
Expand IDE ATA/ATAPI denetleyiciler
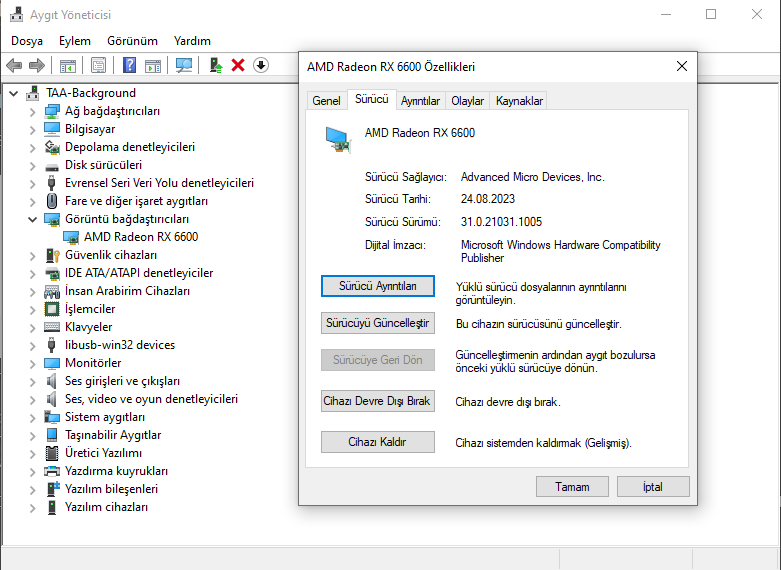[x=32, y=273]
